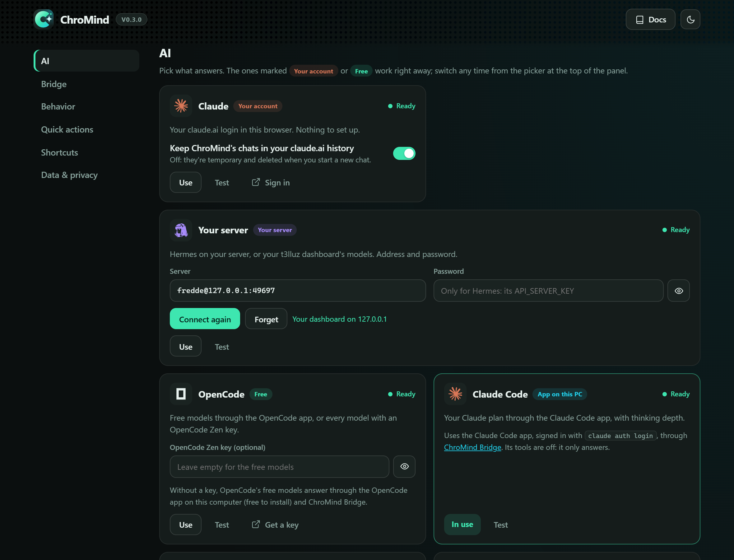Click the Your server Hermes icon
This screenshot has height=560, width=734.
coord(181,230)
